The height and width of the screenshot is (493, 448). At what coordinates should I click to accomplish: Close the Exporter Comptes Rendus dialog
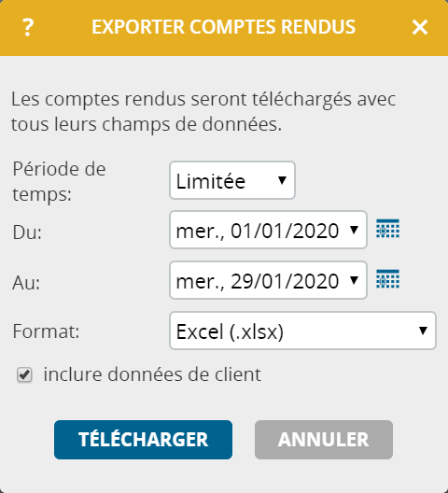[x=420, y=27]
